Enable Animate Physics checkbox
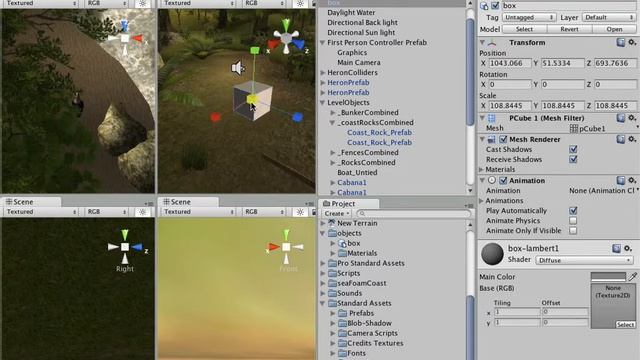The image size is (640, 360). (x=573, y=220)
